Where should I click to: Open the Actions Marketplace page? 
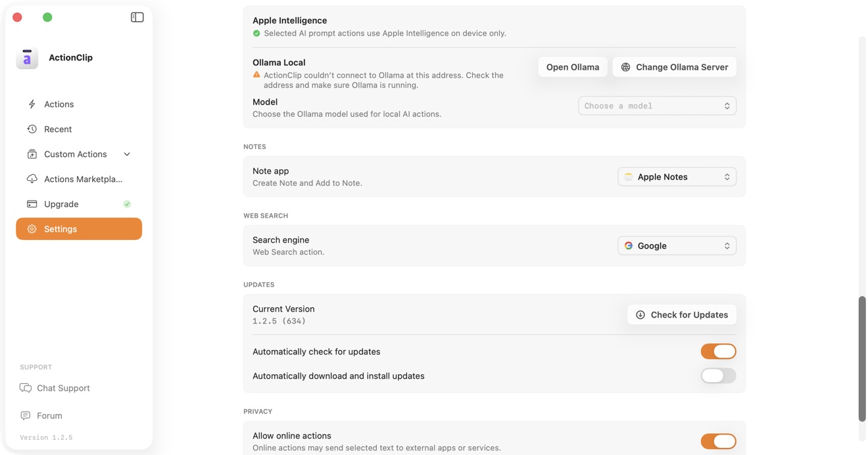79,179
